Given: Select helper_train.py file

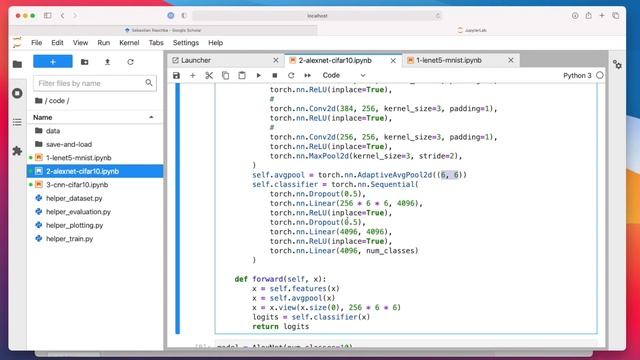Looking at the screenshot, I should pyautogui.click(x=95, y=238).
